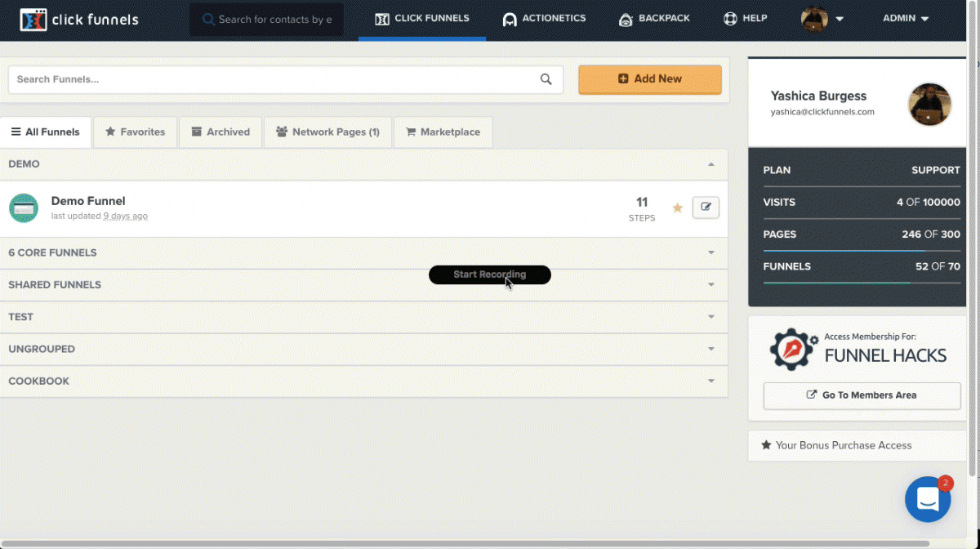
Task: Expand the COOKBOOK group
Action: pyautogui.click(x=711, y=381)
